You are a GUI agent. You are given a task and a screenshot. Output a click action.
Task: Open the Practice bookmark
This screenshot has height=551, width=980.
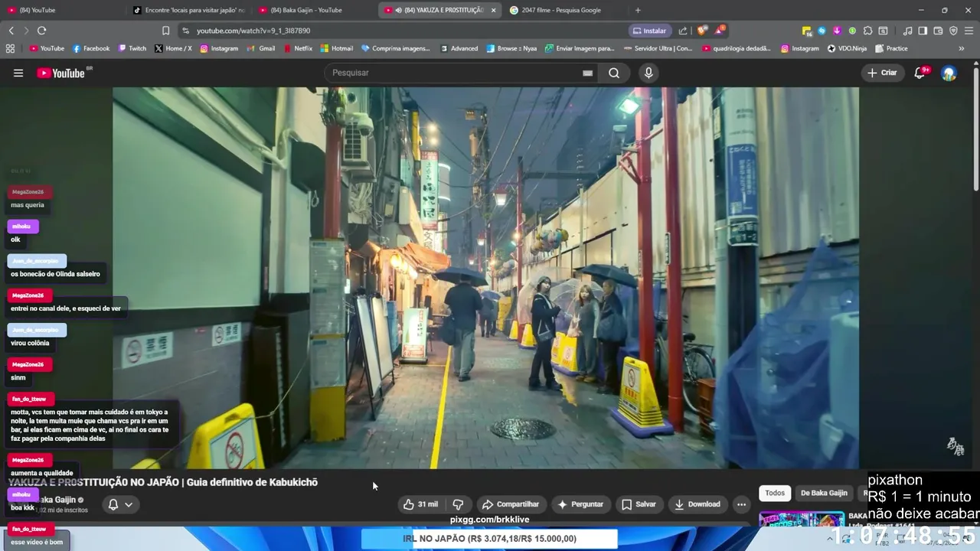click(x=891, y=48)
